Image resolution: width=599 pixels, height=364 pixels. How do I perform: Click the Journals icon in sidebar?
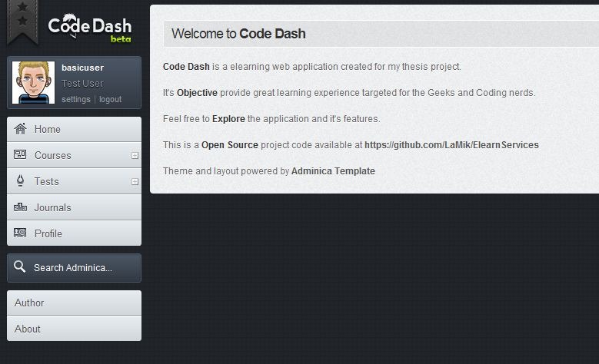20,207
